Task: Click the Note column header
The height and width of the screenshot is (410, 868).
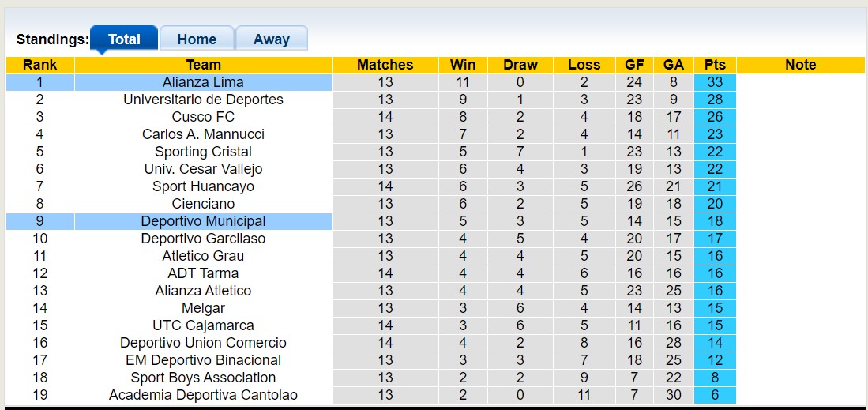Action: click(x=800, y=65)
